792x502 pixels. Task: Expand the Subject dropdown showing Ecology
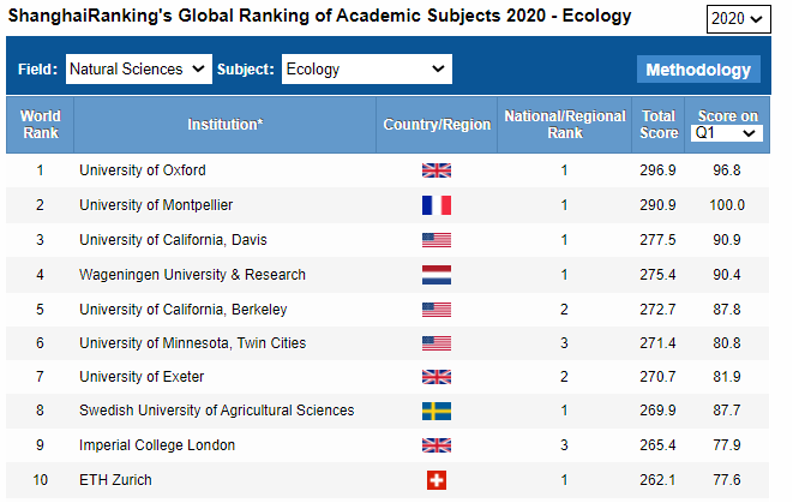(366, 69)
